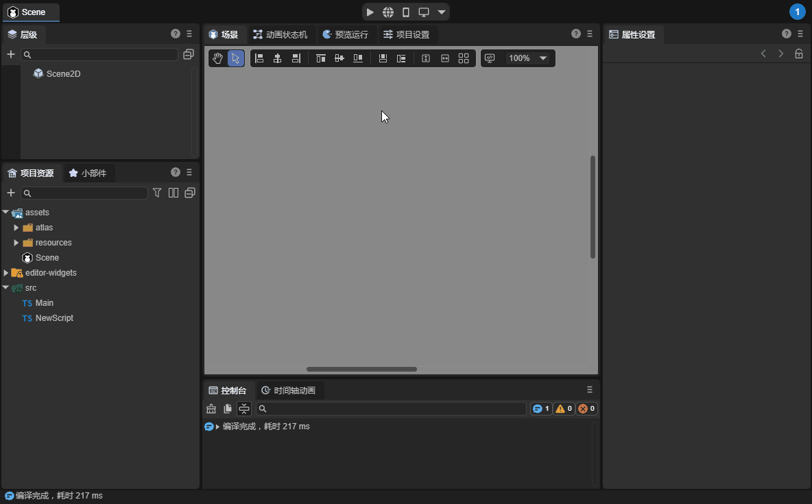This screenshot has height=504, width=812.
Task: Expand the atlas folder
Action: (16, 228)
